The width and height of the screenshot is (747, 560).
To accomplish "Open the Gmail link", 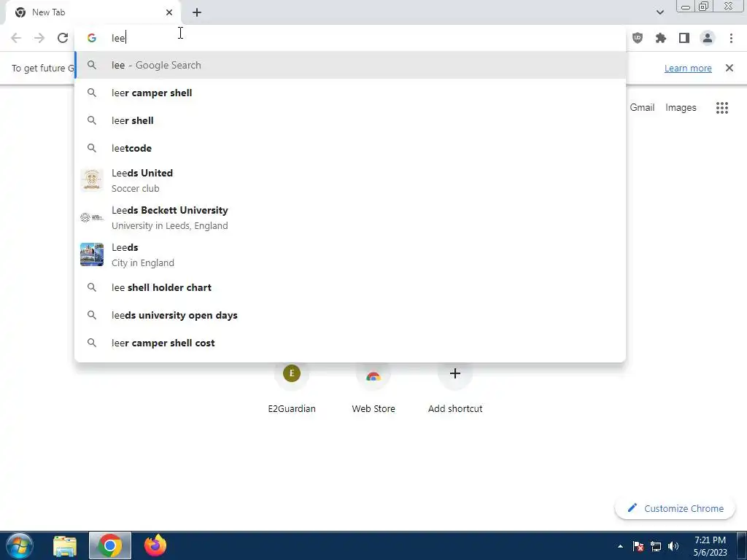I will 642,108.
